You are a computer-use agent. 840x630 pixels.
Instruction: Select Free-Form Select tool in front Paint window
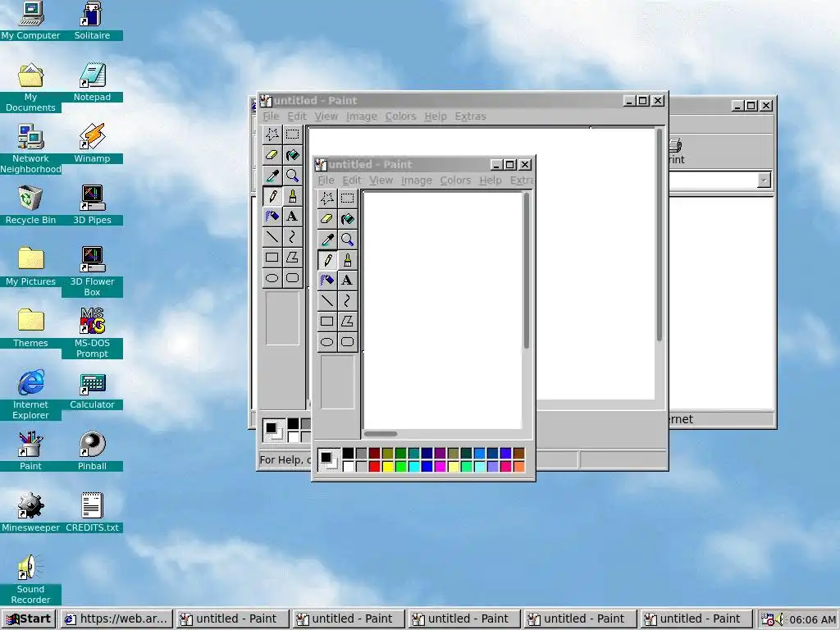click(326, 199)
